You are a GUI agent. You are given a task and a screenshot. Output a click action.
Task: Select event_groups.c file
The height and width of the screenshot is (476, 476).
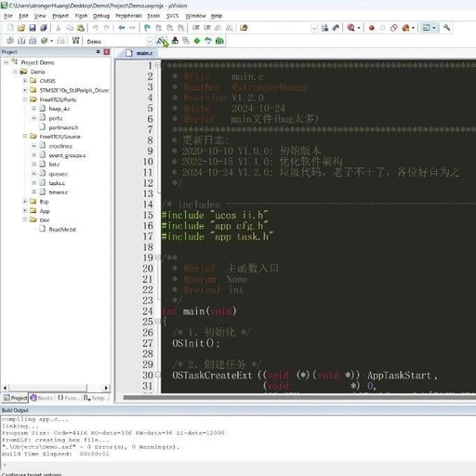pos(67,155)
